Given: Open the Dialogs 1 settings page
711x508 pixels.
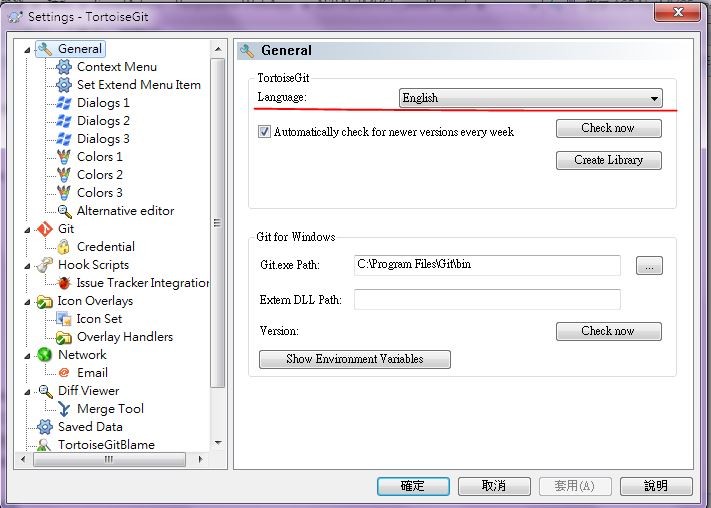Looking at the screenshot, I should coord(103,103).
